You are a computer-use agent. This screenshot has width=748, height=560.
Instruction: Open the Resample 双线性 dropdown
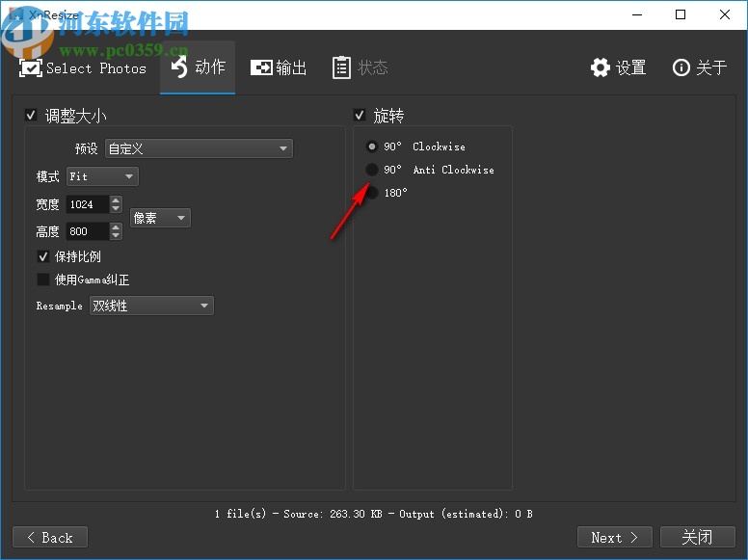pos(151,306)
